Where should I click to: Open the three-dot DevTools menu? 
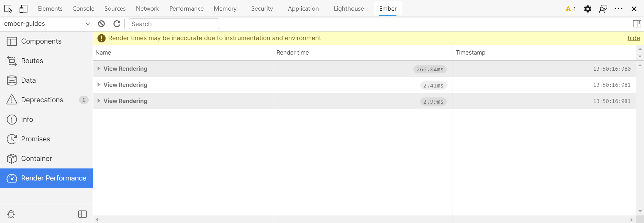(619, 9)
